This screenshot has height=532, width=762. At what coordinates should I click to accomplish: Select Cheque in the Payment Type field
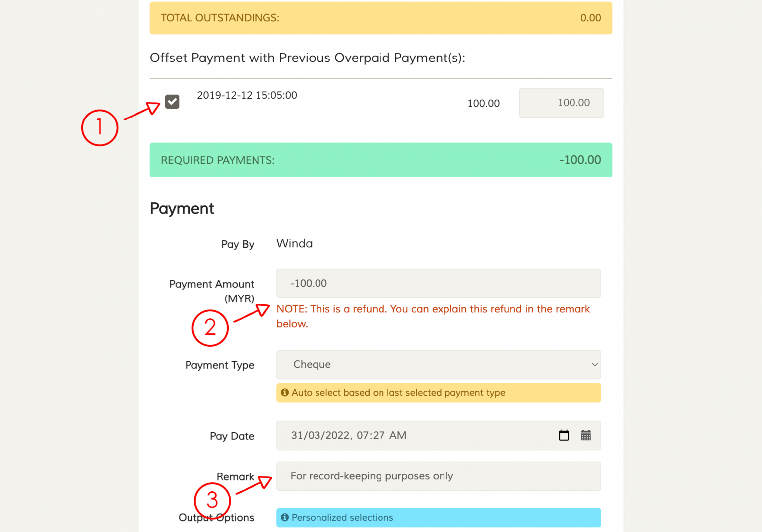point(439,364)
